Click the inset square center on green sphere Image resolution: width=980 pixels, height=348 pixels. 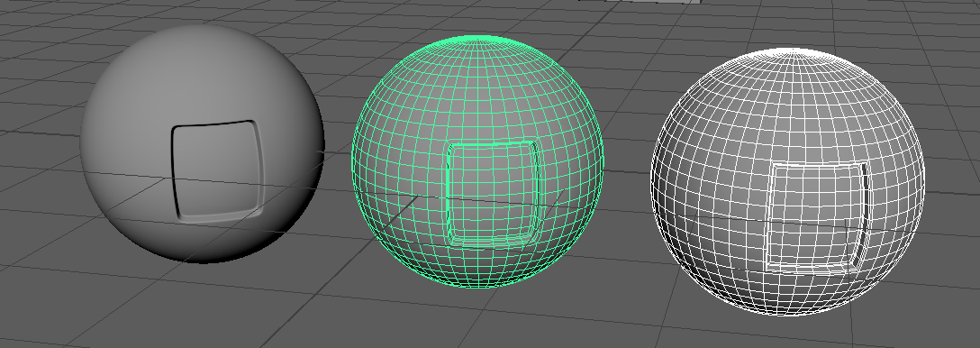point(492,194)
